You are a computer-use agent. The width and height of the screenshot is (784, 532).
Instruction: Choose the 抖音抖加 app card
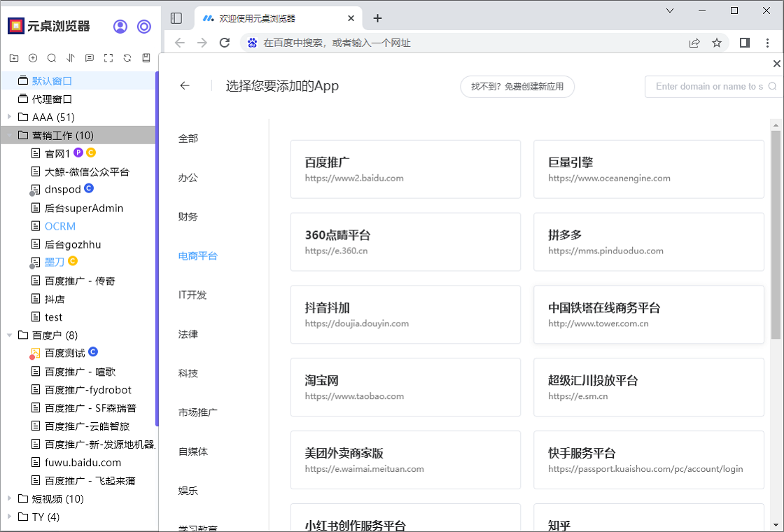pos(405,315)
